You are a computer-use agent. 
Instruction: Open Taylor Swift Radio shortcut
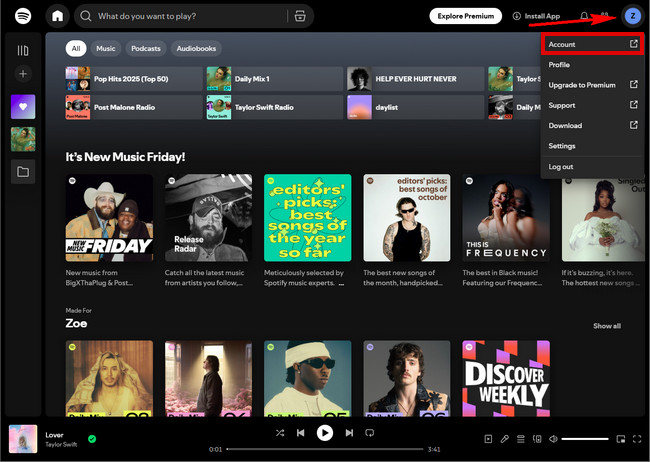click(275, 107)
